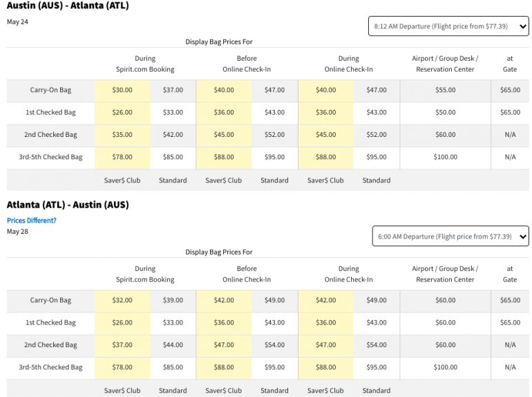Click Carry-On Bag row label in Austin-Atlanta table
Screen dimensions: 532x397
click(x=50, y=90)
